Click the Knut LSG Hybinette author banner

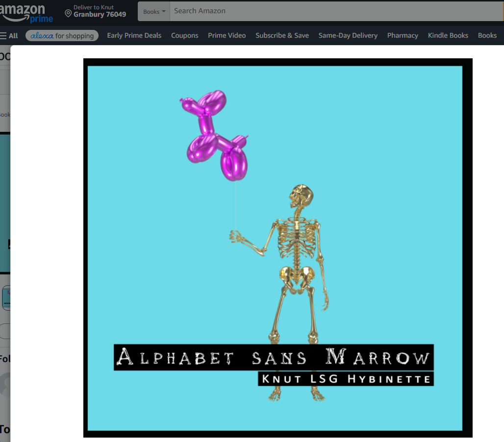point(346,379)
